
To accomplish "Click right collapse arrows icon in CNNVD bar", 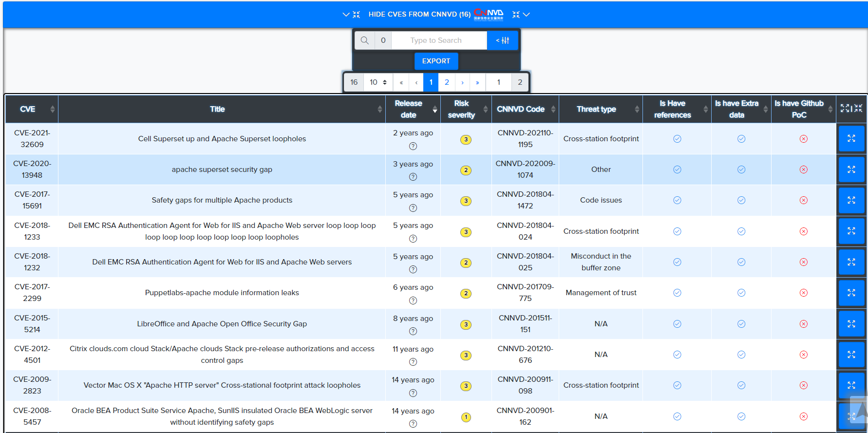I will click(x=516, y=15).
